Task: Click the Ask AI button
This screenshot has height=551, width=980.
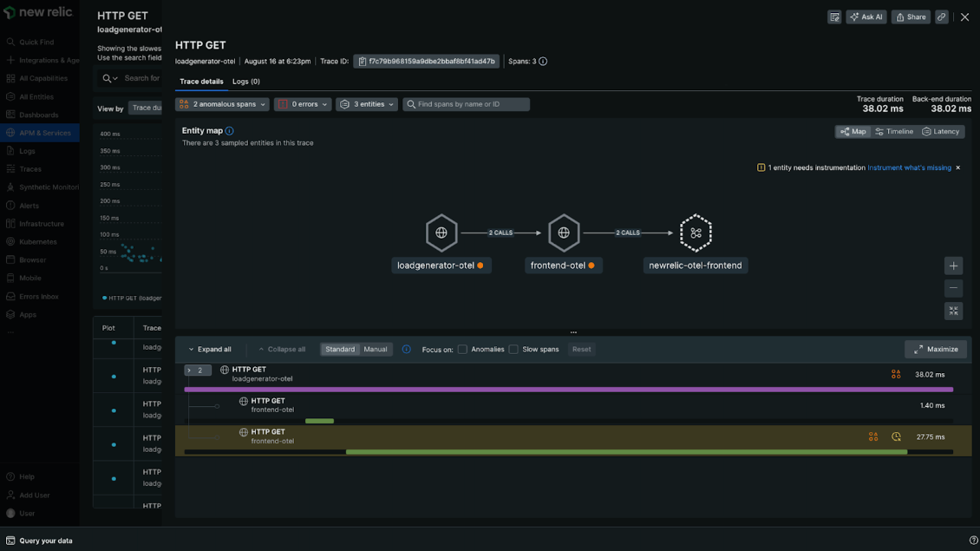Action: click(866, 16)
